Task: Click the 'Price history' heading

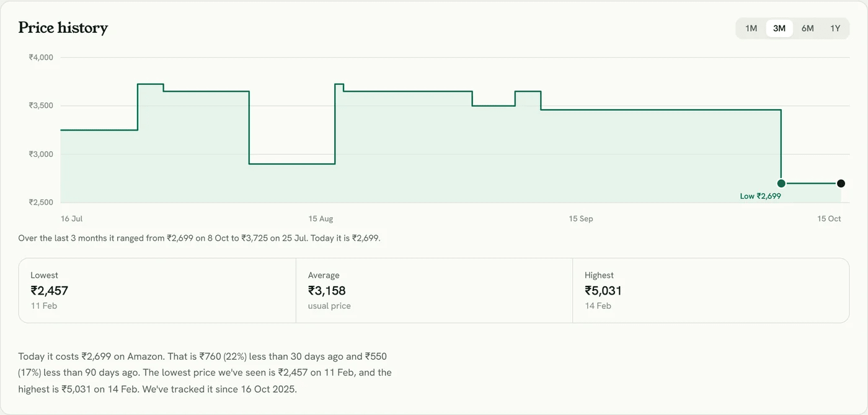Action: coord(63,28)
